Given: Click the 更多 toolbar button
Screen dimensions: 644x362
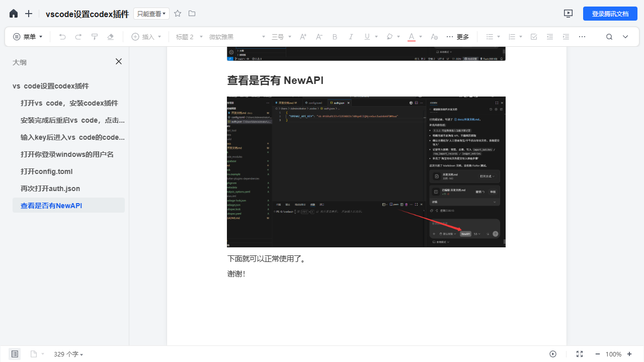Looking at the screenshot, I should click(457, 37).
